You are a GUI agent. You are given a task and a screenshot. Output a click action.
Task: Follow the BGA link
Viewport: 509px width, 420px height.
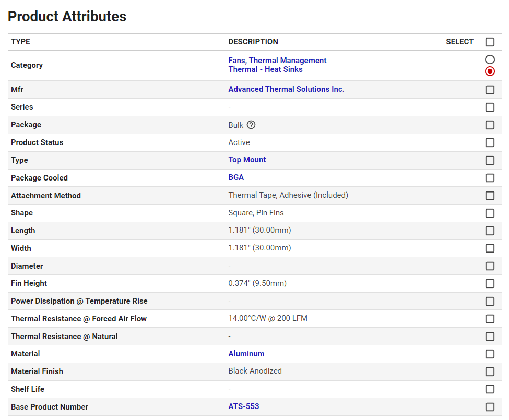click(236, 177)
